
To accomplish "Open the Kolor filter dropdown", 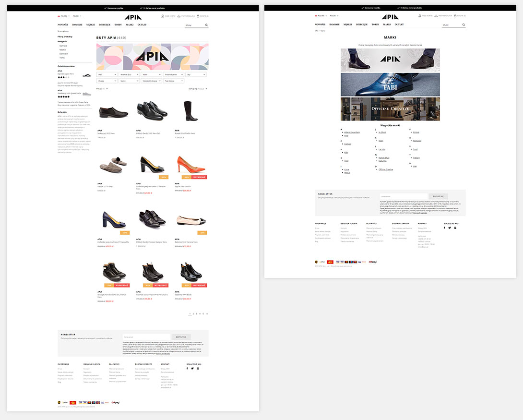I will point(151,75).
